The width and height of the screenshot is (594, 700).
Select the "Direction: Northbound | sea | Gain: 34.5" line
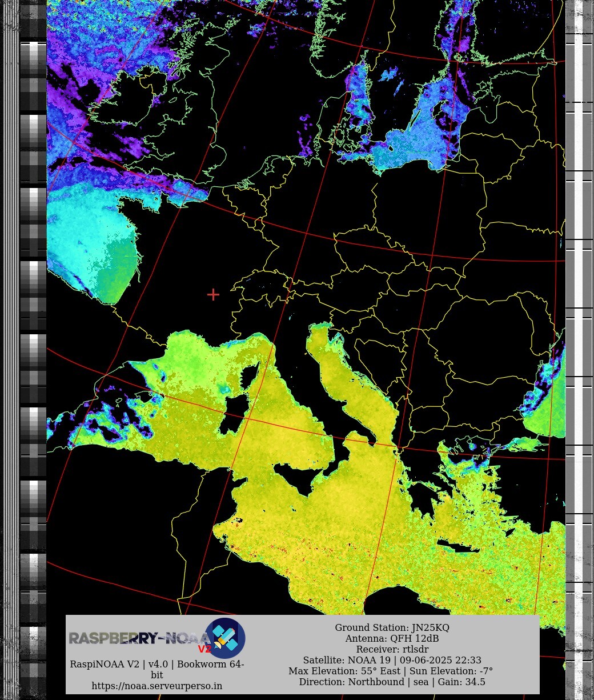[x=392, y=682]
